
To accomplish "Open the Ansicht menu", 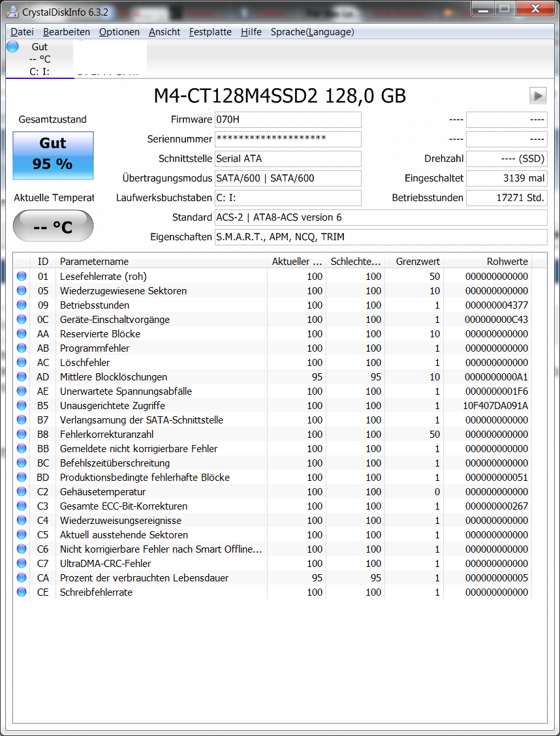I will click(x=164, y=32).
